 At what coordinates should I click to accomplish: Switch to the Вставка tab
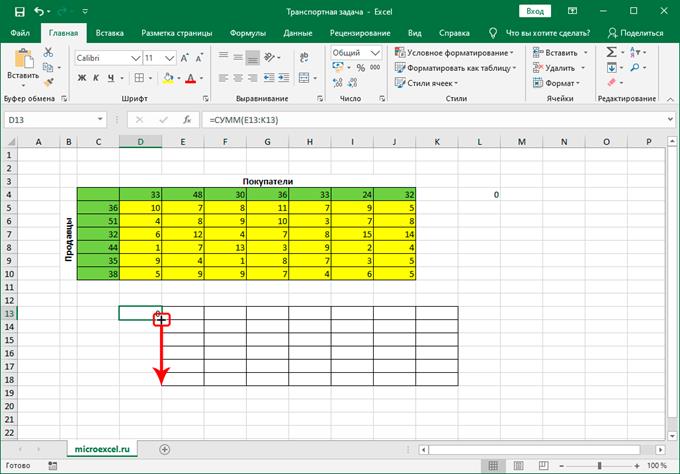(110, 33)
